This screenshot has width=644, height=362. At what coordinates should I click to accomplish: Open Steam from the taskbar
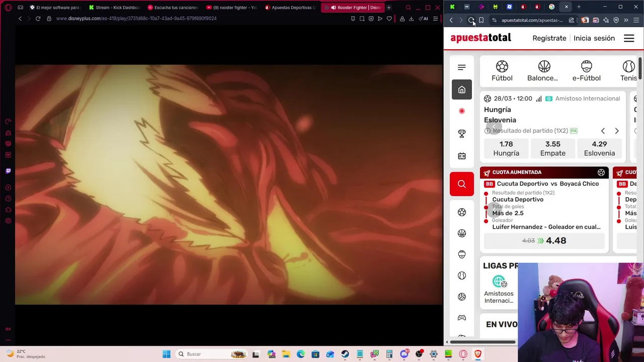(345, 354)
